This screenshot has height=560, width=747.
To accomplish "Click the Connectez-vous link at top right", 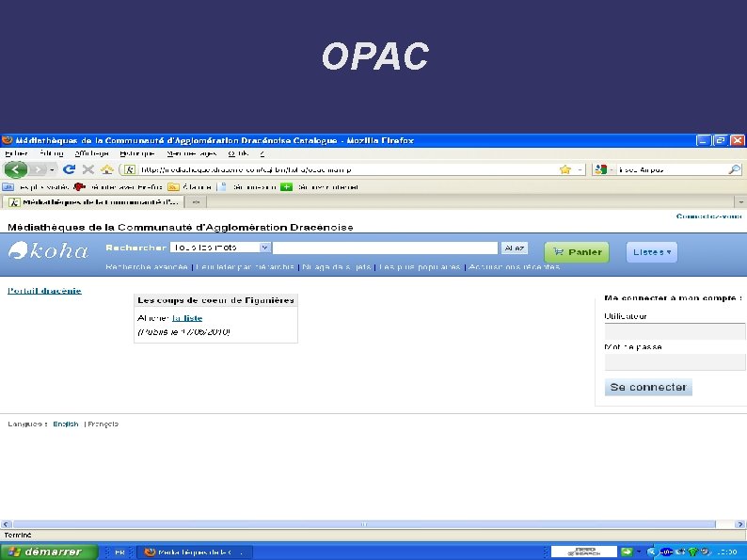I will (708, 216).
